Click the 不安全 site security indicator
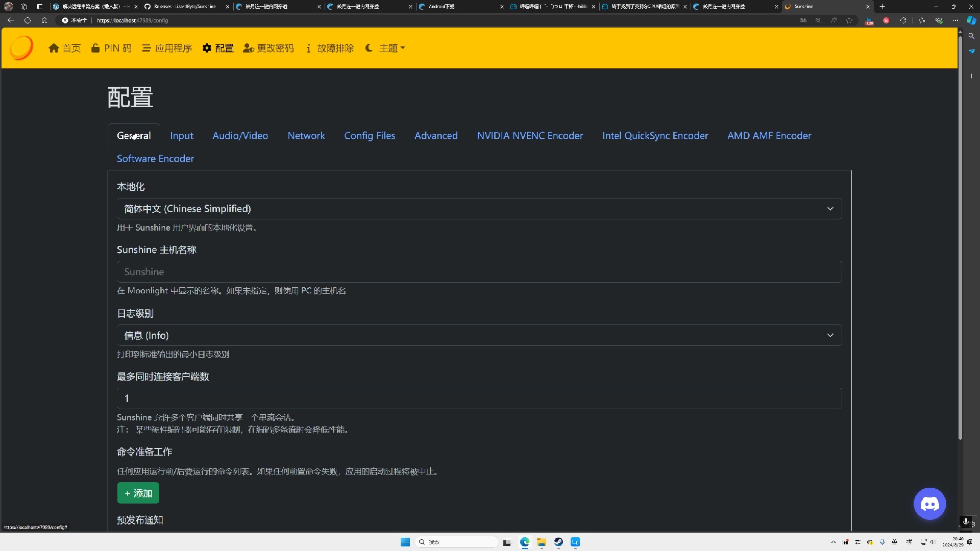This screenshot has width=980, height=551. (x=75, y=20)
